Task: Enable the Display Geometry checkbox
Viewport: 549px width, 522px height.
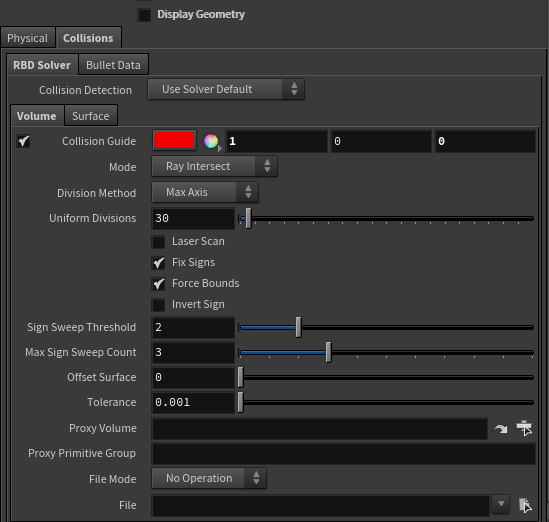Action: point(144,15)
